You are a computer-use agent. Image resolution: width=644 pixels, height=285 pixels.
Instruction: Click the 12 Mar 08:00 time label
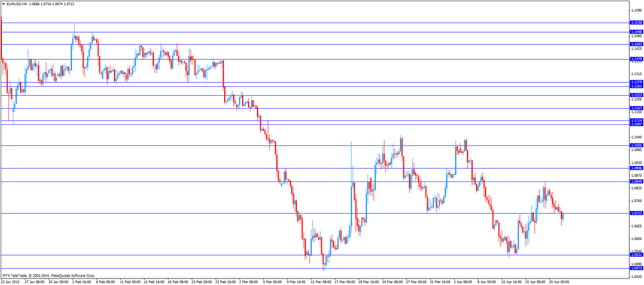(320, 282)
